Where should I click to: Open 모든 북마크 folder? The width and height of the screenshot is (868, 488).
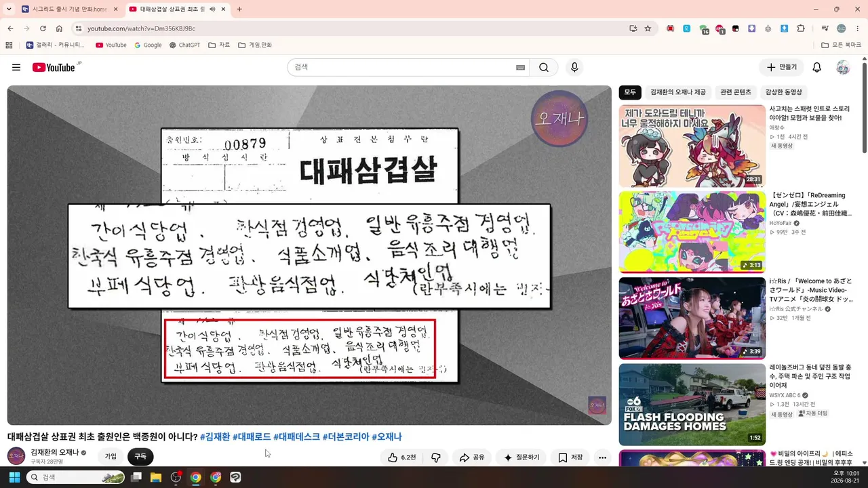841,45
